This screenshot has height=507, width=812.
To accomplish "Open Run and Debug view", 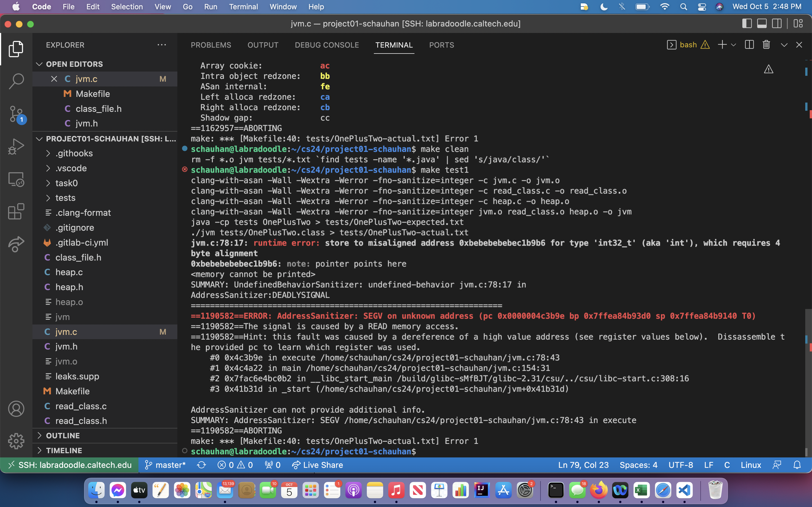I will click(16, 146).
